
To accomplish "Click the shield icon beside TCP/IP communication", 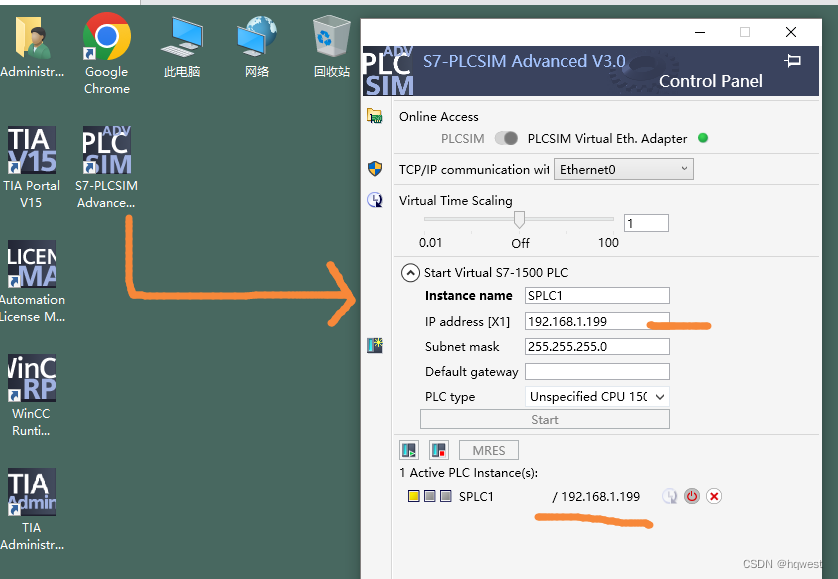I will (x=375, y=169).
